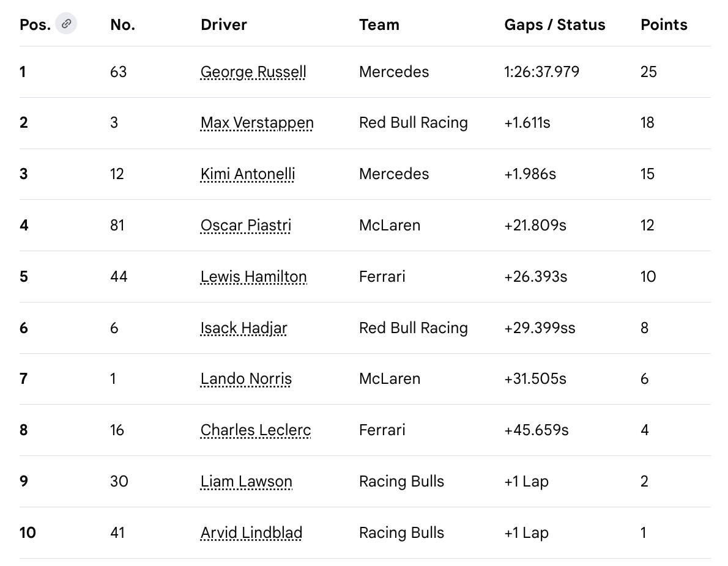Open Charles Leclerc driver link
The width and height of the screenshot is (728, 566).
pos(255,430)
